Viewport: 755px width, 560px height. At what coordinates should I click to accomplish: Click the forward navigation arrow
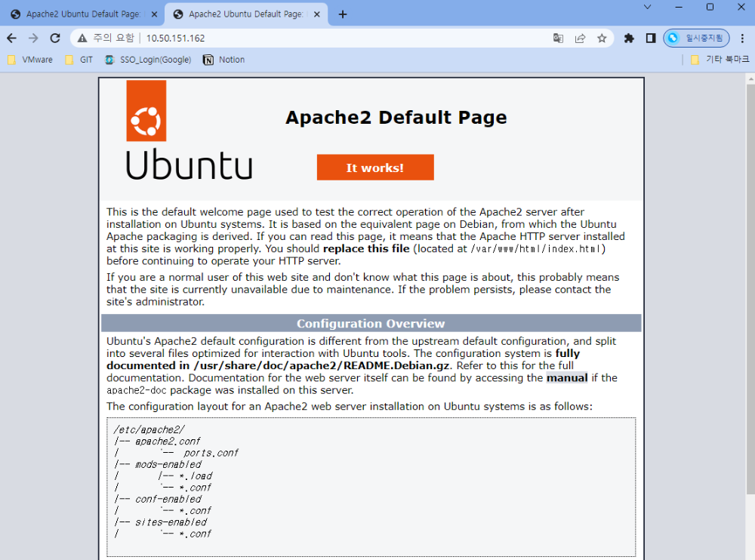point(33,38)
